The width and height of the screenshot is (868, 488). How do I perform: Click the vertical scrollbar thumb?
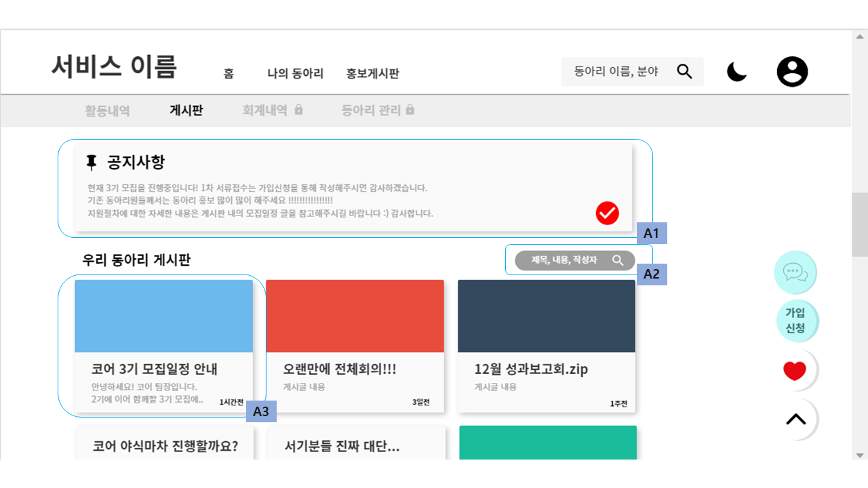coord(860,224)
